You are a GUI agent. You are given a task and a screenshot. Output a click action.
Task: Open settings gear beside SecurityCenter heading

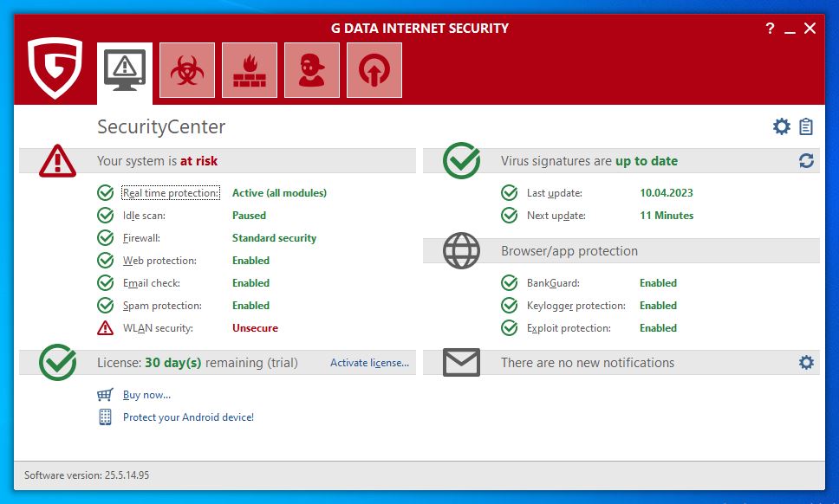click(x=781, y=126)
